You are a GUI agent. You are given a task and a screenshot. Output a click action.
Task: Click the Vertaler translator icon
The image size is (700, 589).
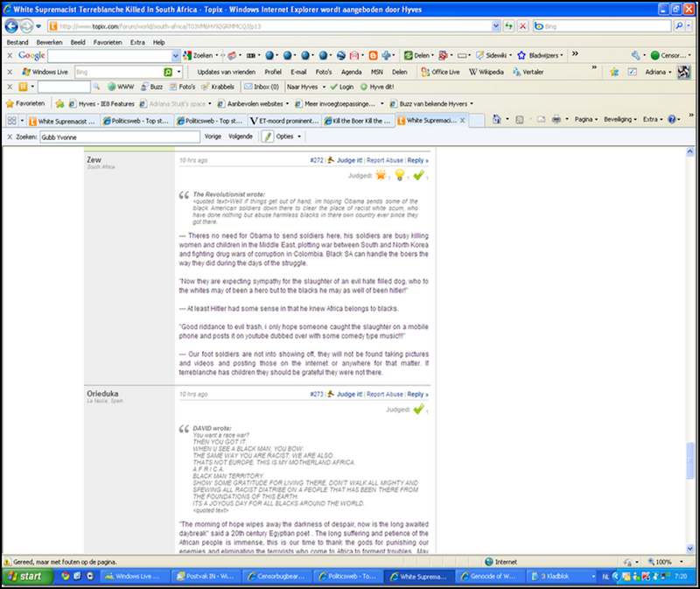click(516, 72)
